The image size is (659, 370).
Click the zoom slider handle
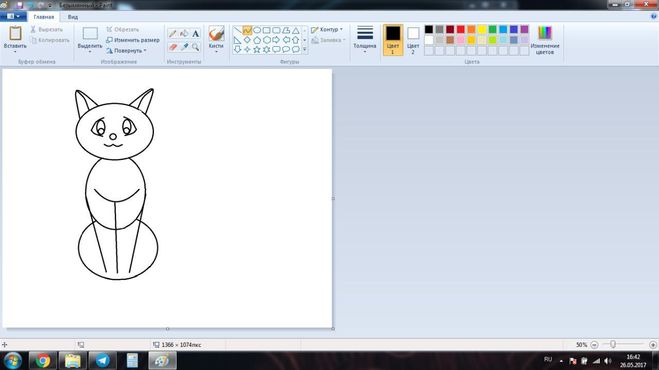613,345
